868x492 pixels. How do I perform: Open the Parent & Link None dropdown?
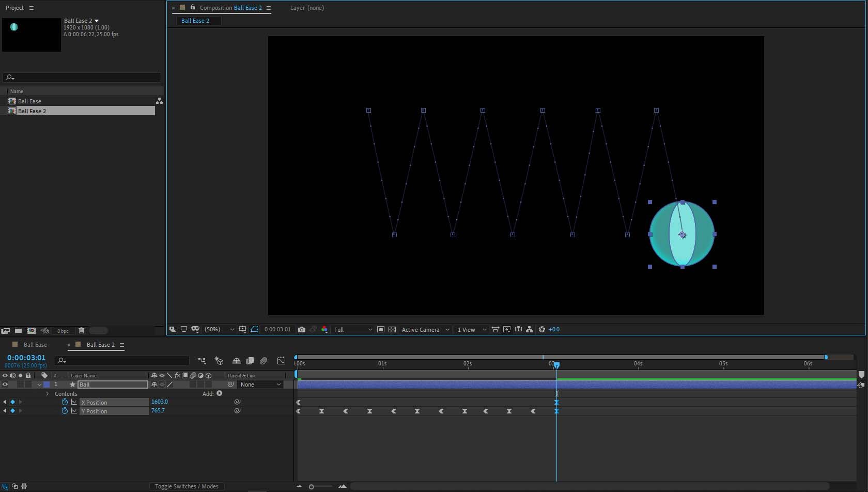pyautogui.click(x=261, y=385)
